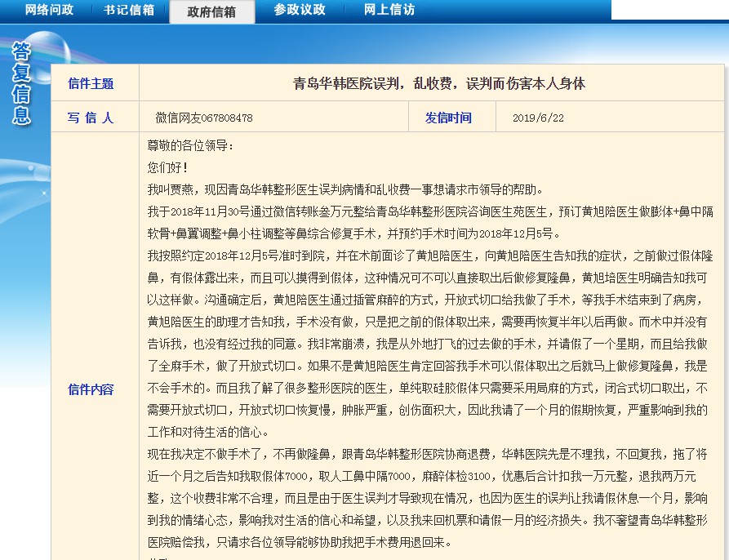Click the line starting 工作和对待生活的信心
The width and height of the screenshot is (729, 560).
(x=208, y=432)
